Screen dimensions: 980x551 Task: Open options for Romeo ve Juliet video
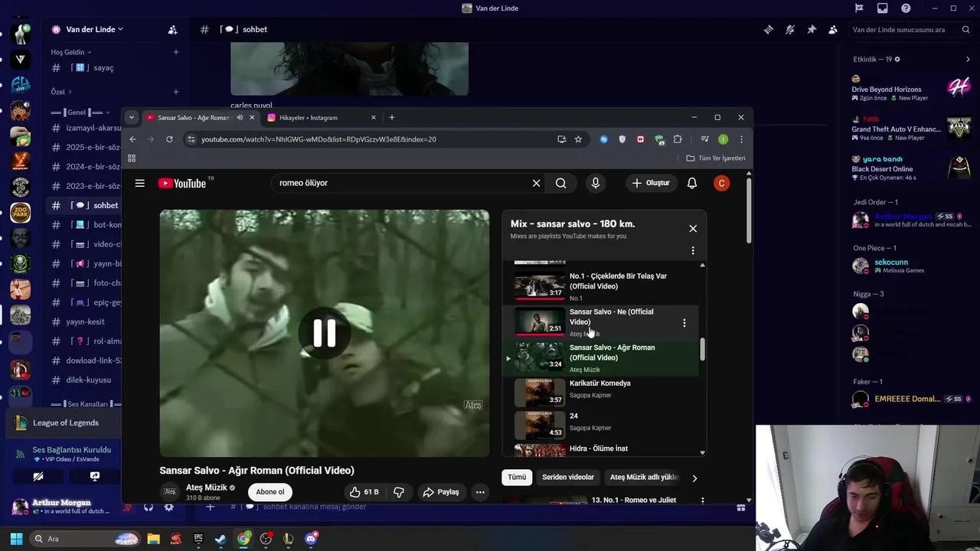pos(702,500)
